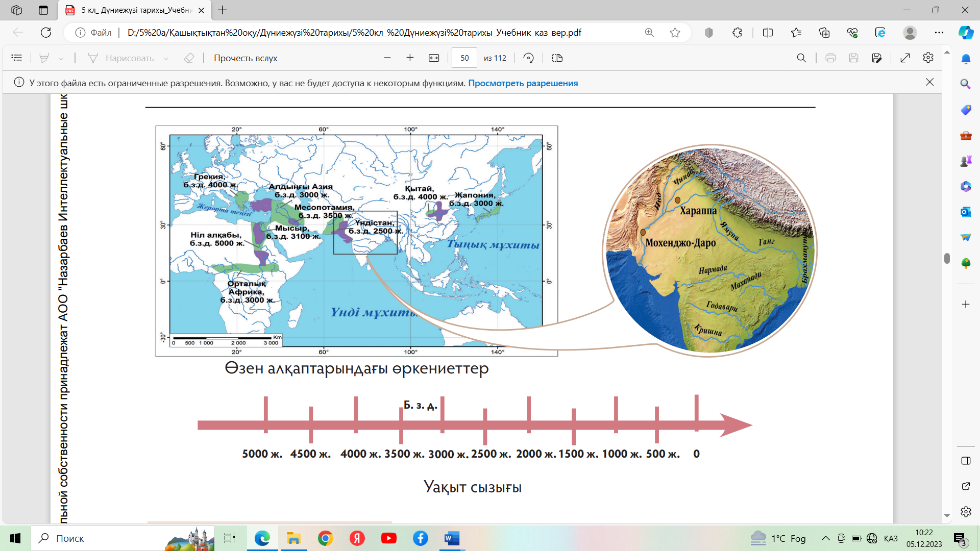Click Просмотреть разрешения link
The width and height of the screenshot is (980, 551).
[523, 83]
